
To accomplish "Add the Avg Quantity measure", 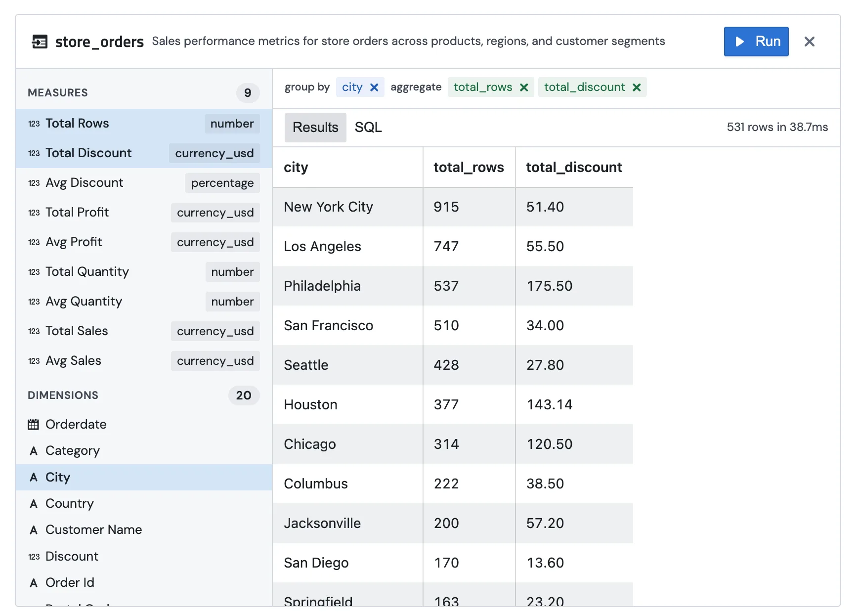I will 144,302.
